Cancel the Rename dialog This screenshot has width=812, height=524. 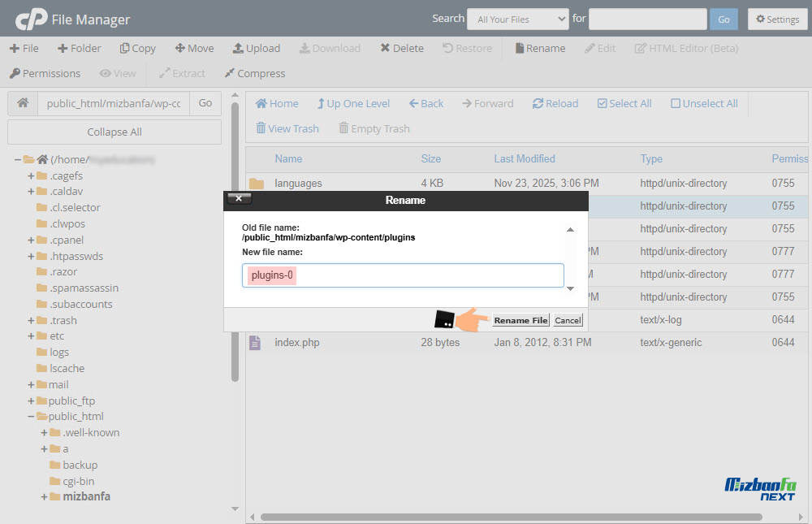[x=568, y=320]
